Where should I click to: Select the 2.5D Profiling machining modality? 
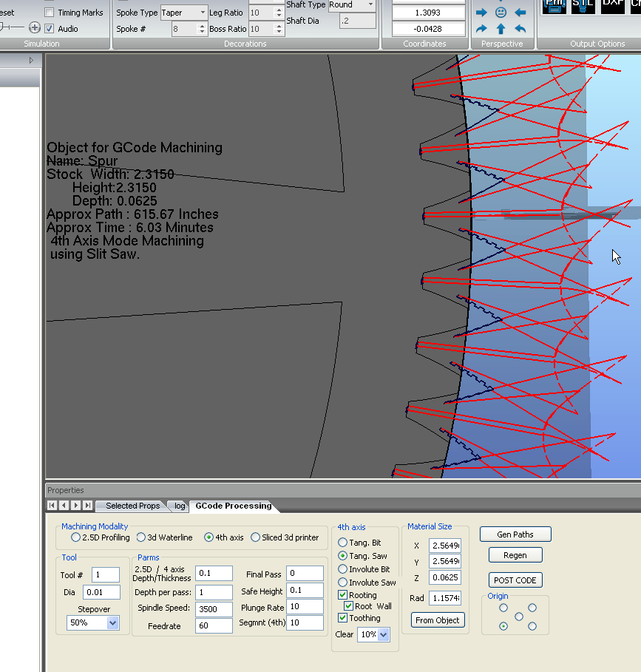click(x=76, y=537)
